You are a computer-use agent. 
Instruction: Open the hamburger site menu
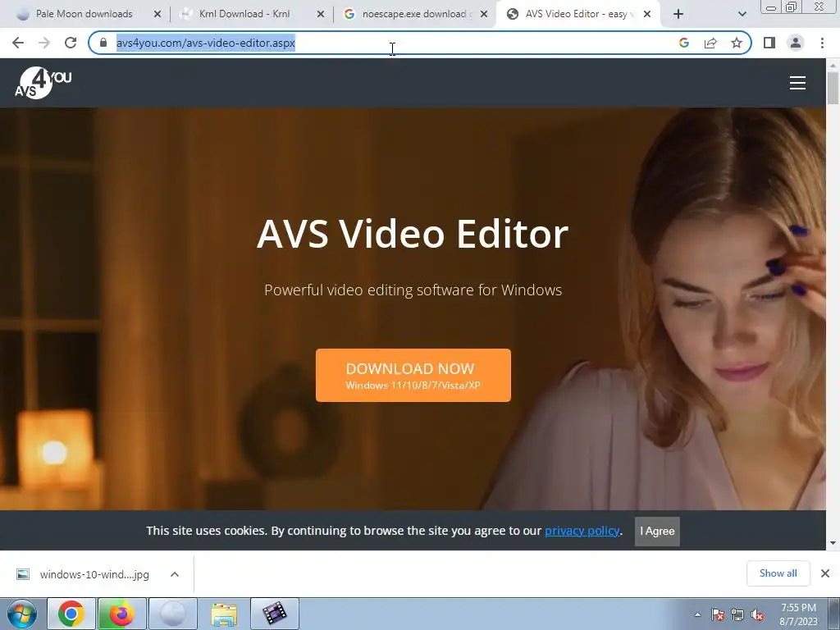coord(797,83)
